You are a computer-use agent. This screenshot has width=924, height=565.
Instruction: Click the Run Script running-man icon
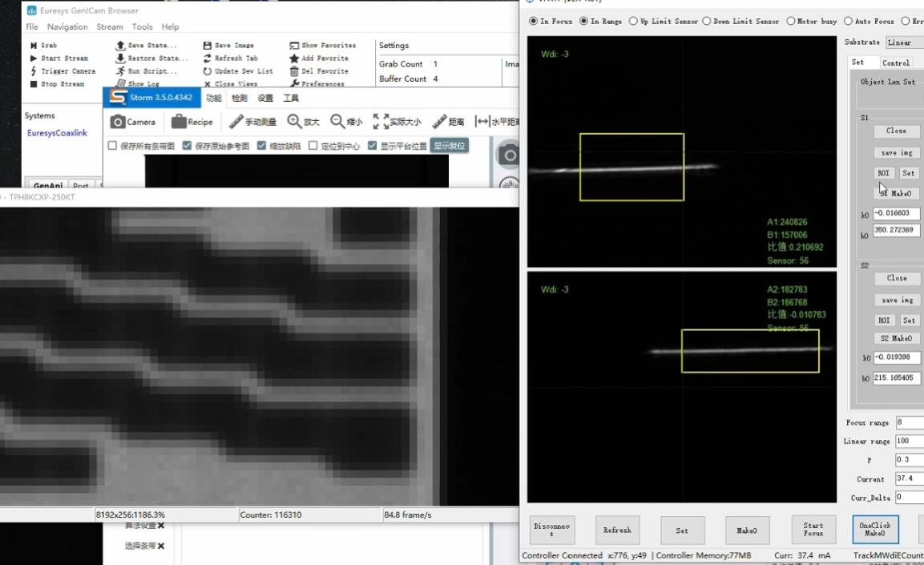pos(120,71)
